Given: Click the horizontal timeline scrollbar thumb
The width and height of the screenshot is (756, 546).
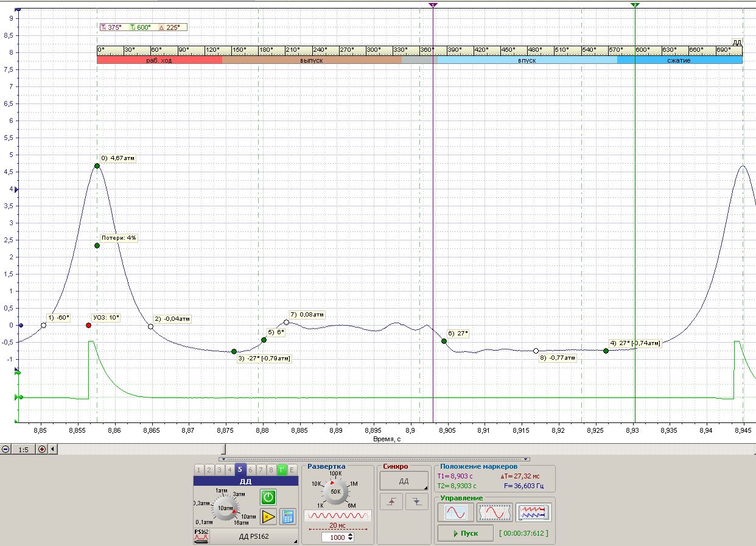Looking at the screenshot, I should click(224, 449).
